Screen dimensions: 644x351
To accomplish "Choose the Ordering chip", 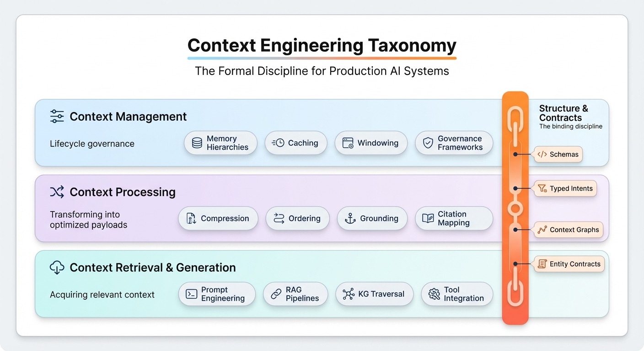I will point(297,218).
